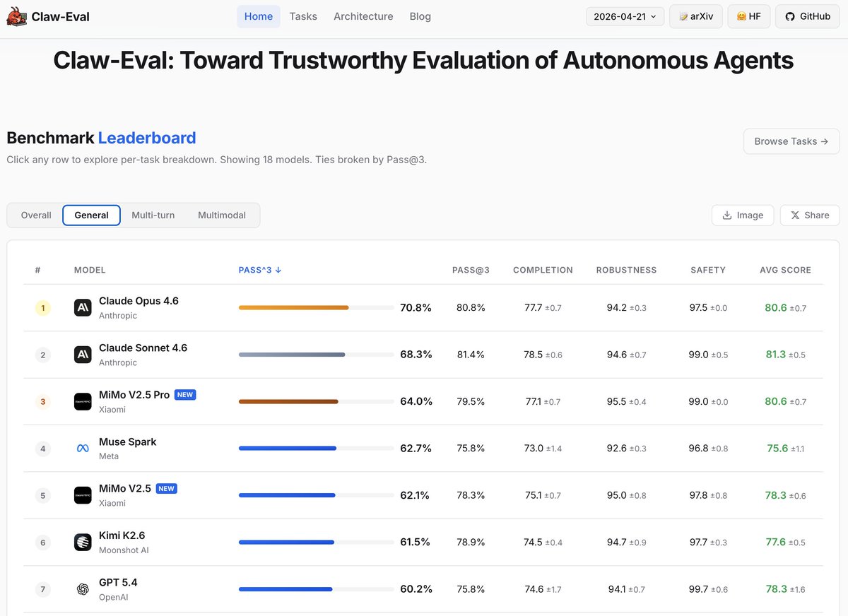The image size is (848, 616).
Task: Click the Muse Spark pass^3 progress bar
Action: (317, 449)
